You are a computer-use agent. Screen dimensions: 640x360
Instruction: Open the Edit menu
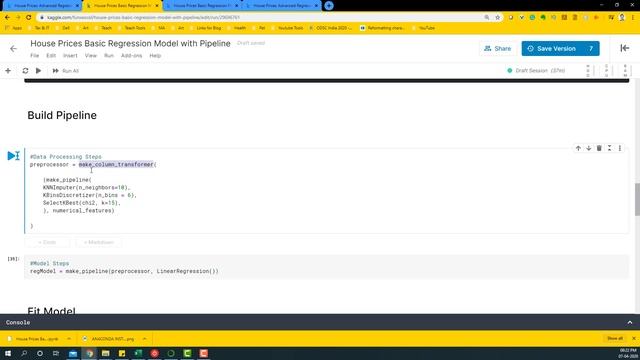pyautogui.click(x=51, y=56)
